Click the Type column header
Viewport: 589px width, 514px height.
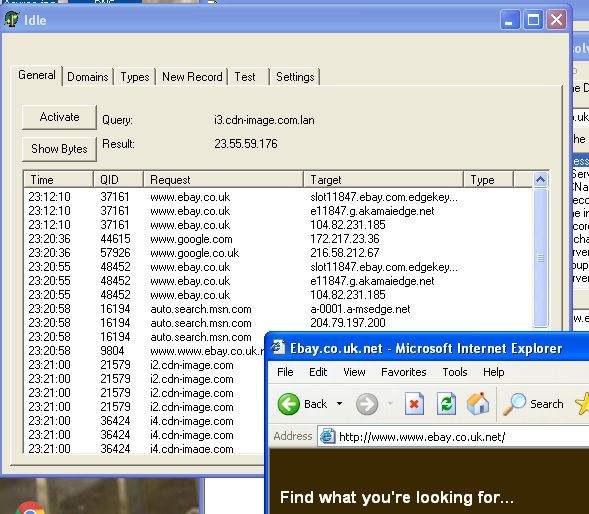point(489,180)
